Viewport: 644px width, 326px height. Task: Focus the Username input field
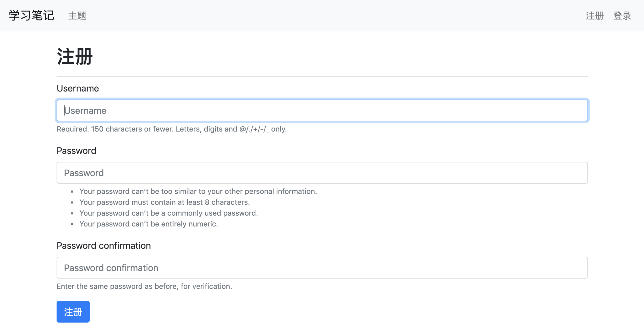[x=322, y=110]
